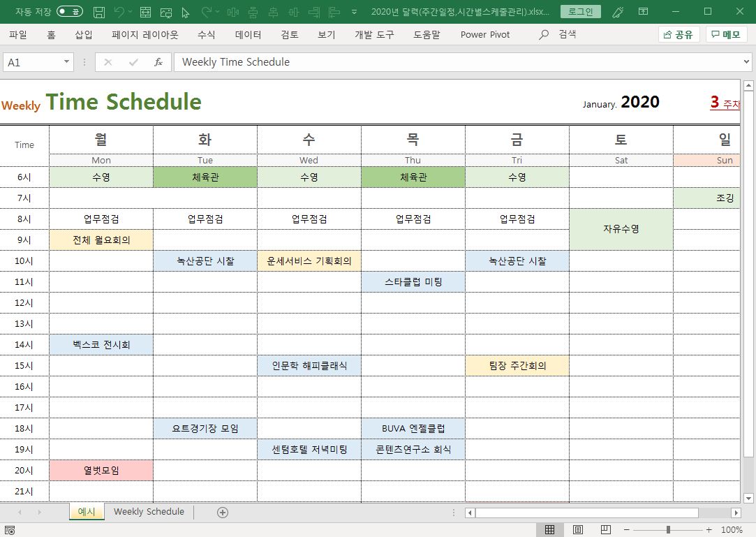Select the 팀장 주간회의 cell
Viewport: 756px width, 537px height.
click(517, 366)
